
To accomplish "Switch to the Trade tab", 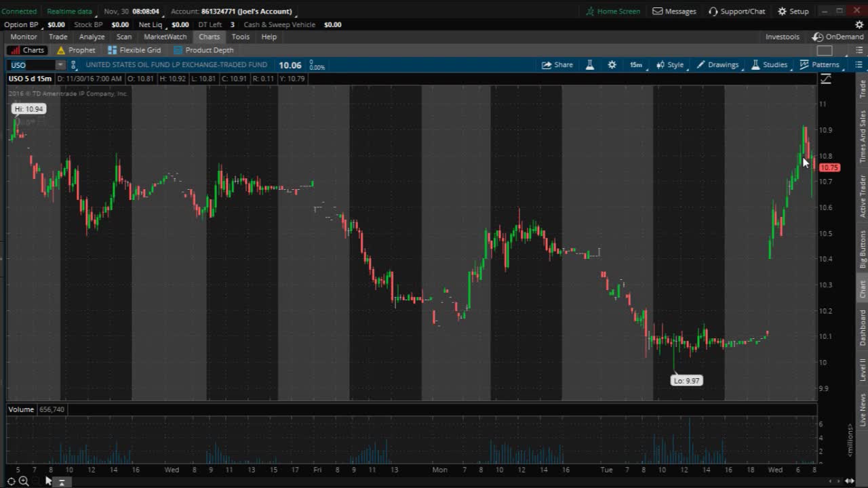I will (58, 37).
